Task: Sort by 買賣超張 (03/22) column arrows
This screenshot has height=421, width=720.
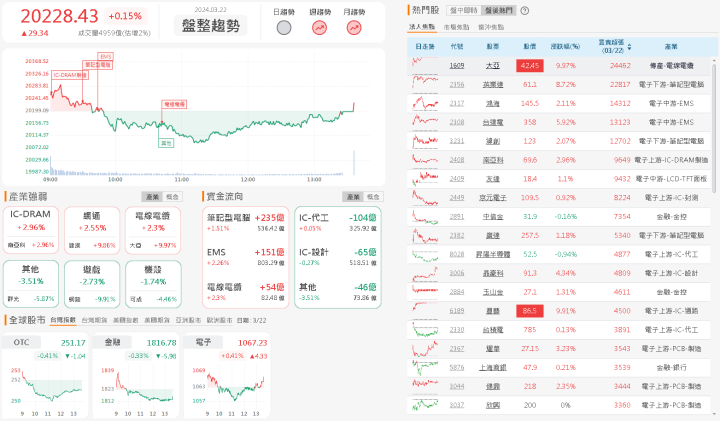Action: coord(629,47)
